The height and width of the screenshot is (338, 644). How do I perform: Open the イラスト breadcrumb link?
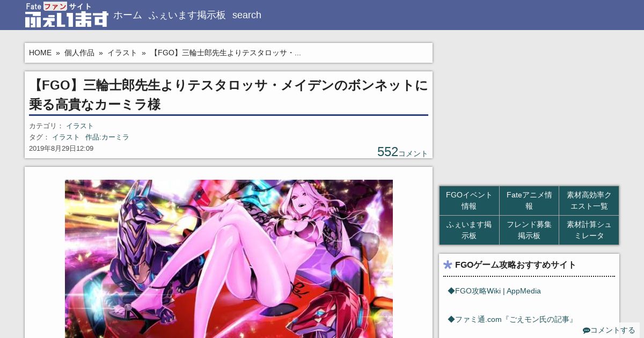click(x=122, y=53)
